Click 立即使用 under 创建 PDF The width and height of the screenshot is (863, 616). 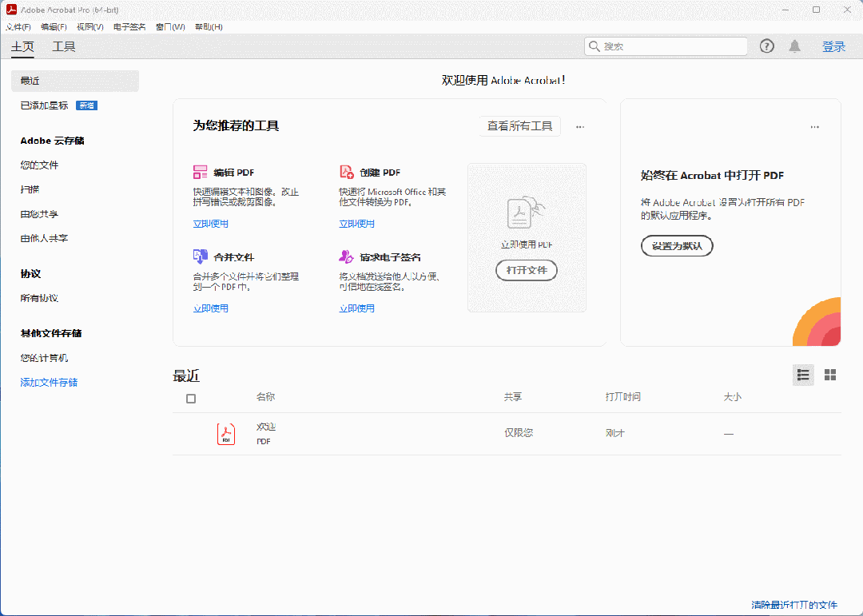[x=356, y=224]
